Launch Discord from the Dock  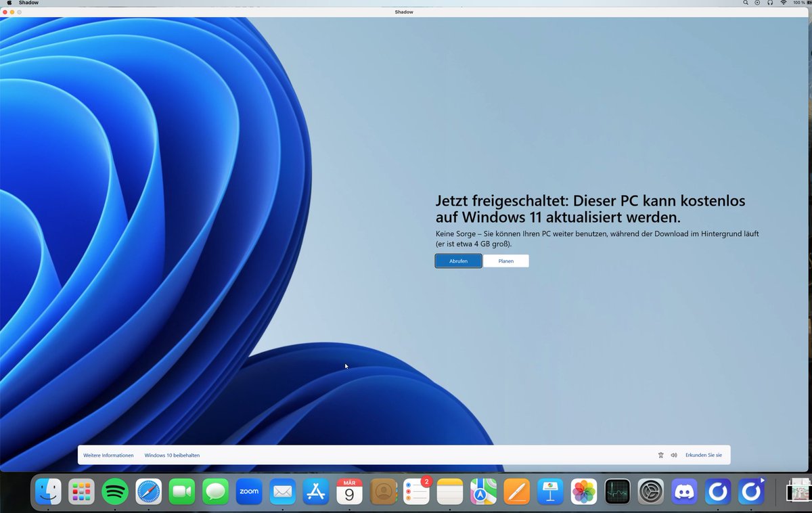pos(684,491)
